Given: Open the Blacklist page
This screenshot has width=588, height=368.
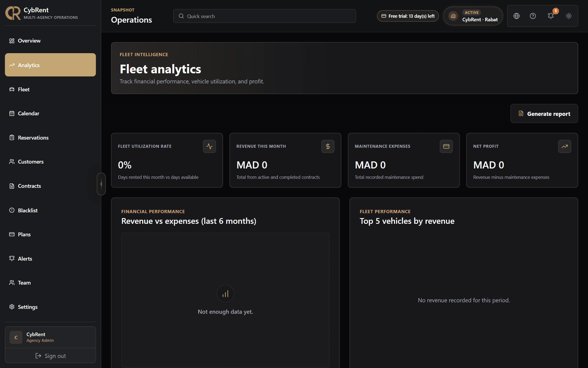Looking at the screenshot, I should point(50,210).
